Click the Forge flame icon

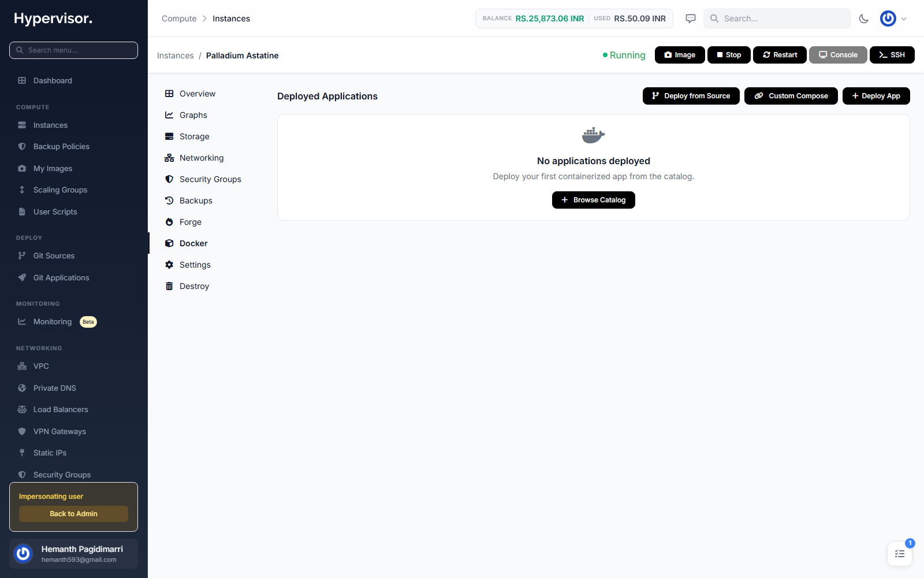(x=169, y=222)
